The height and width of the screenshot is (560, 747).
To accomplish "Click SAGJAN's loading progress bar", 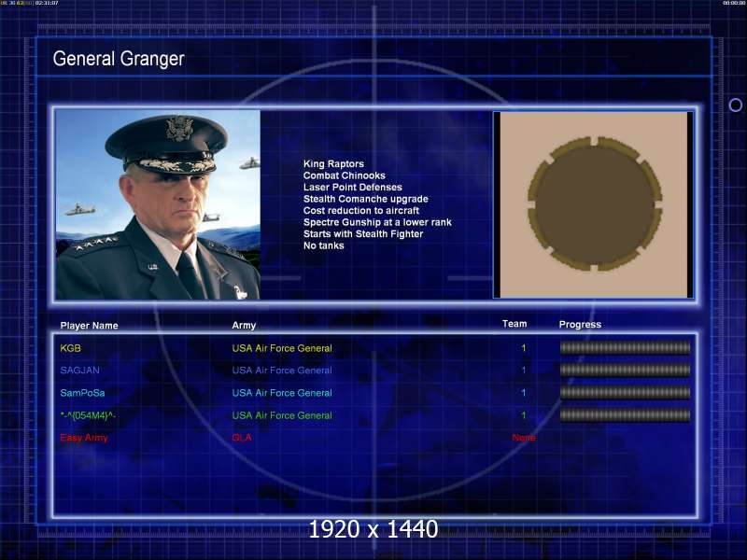I will [625, 370].
